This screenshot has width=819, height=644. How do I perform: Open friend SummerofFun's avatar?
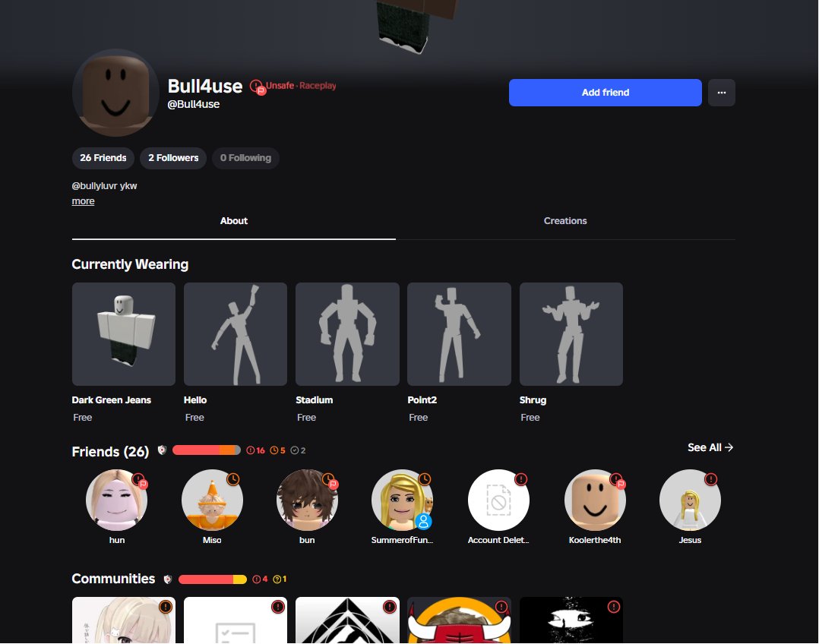tap(402, 500)
